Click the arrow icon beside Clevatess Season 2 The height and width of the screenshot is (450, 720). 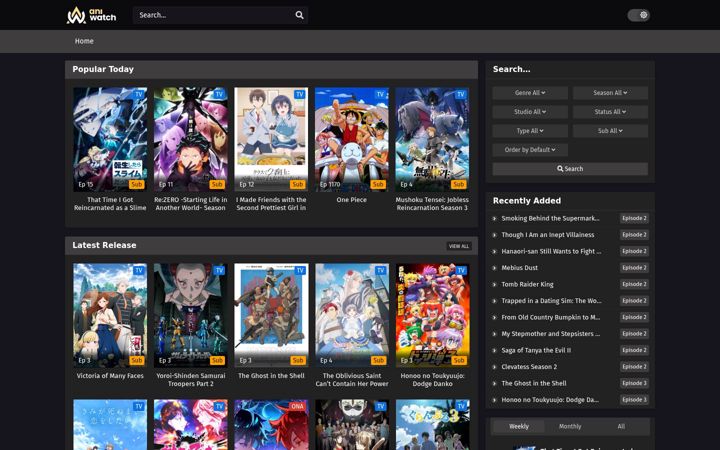tap(495, 367)
